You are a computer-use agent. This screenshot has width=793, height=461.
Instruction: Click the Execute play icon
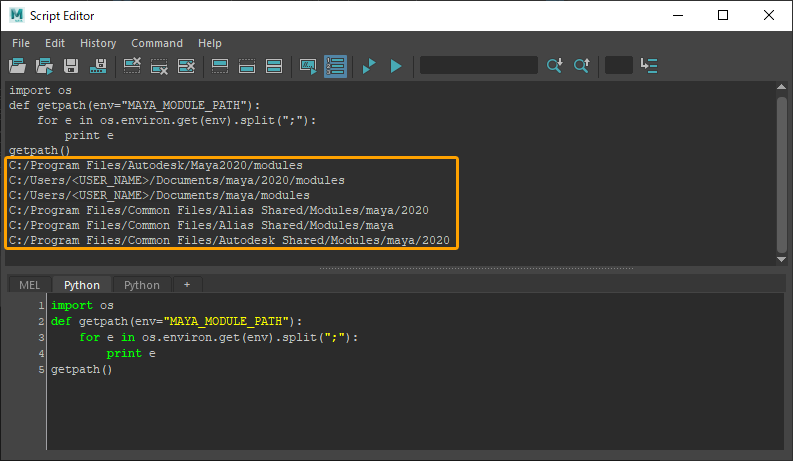(396, 66)
